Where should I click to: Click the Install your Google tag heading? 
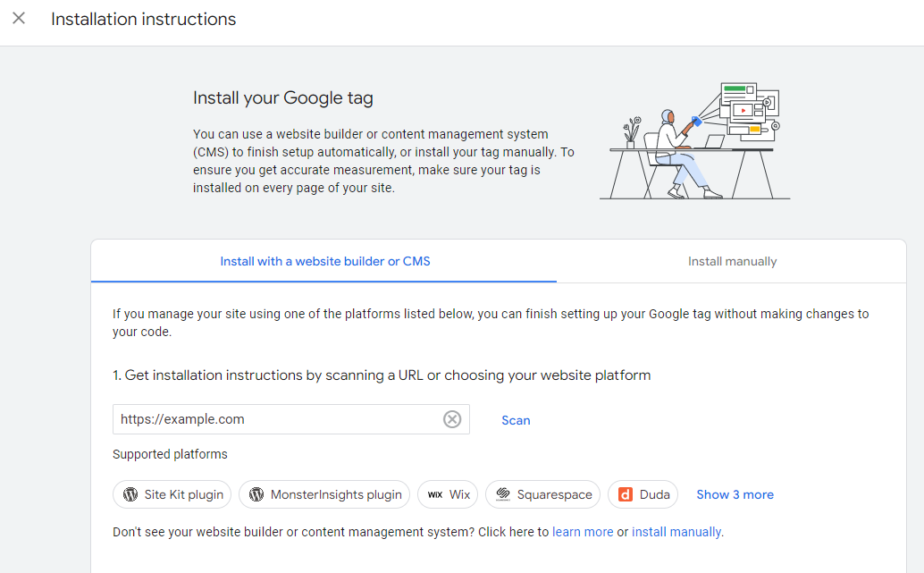coord(283,97)
